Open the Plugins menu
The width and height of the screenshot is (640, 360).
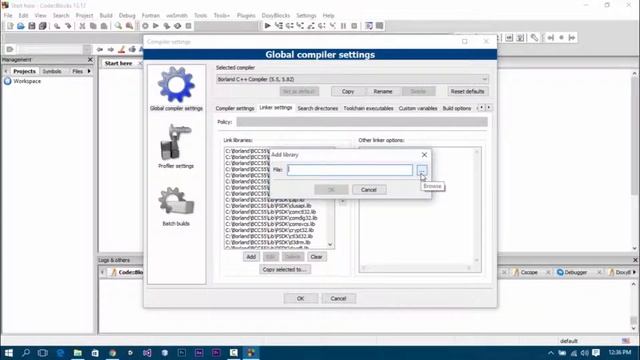[246, 16]
